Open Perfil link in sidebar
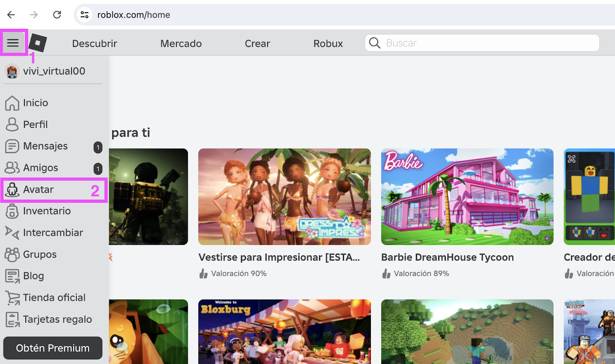The height and width of the screenshot is (364, 615). (x=35, y=124)
